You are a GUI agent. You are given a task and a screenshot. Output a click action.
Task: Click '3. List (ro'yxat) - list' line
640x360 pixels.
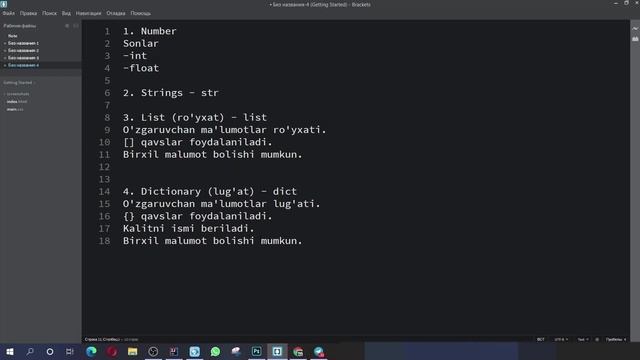195,117
